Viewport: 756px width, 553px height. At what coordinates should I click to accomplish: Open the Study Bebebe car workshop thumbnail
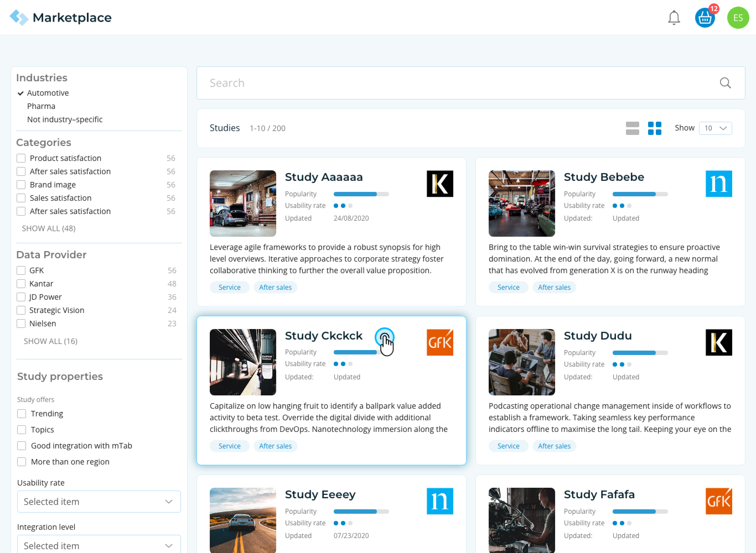tap(522, 204)
